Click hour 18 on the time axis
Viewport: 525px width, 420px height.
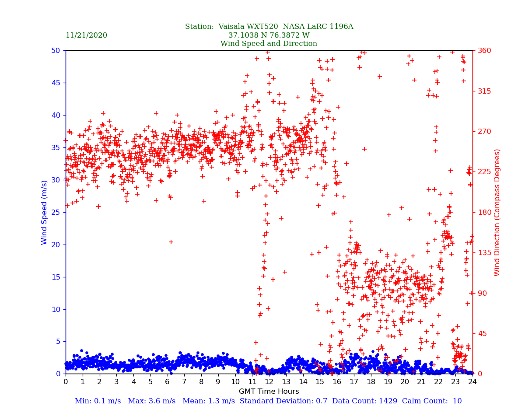(x=371, y=382)
